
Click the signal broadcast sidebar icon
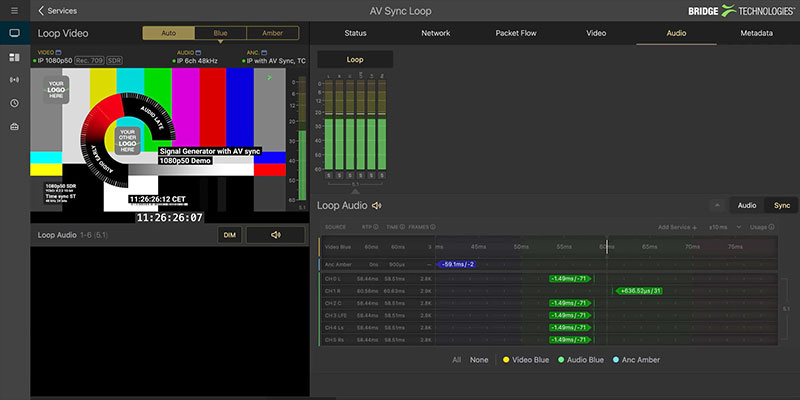point(14,80)
